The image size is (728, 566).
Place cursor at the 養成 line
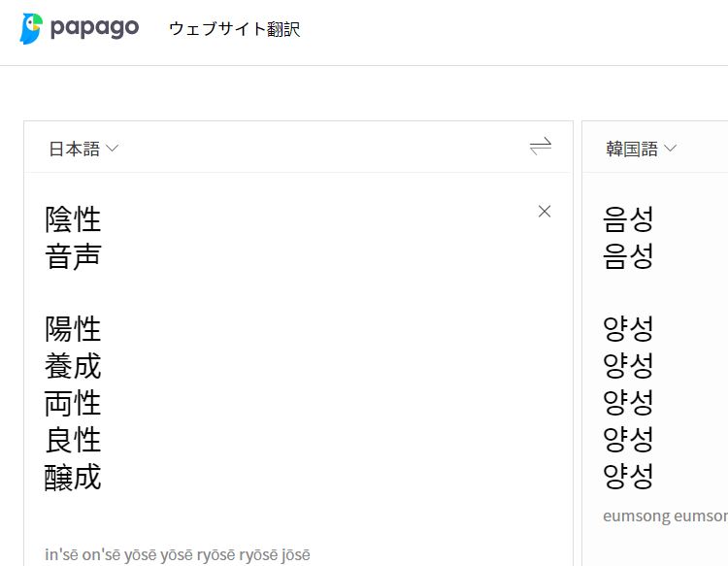point(73,366)
